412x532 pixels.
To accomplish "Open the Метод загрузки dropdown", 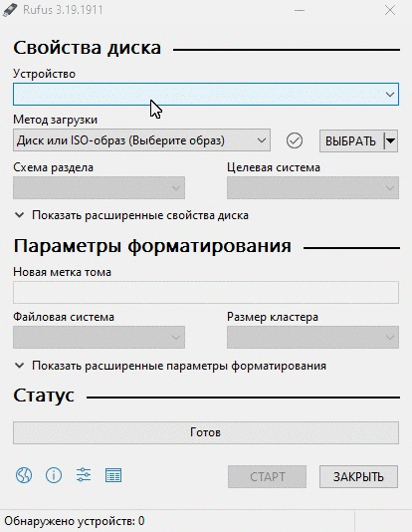I will (141, 140).
